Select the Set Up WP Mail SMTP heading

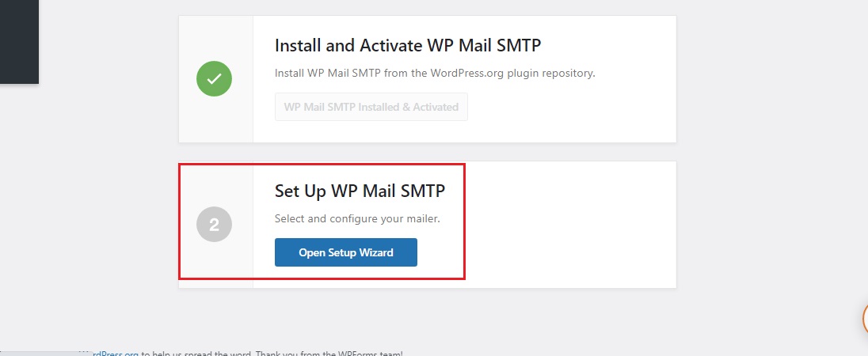(x=360, y=191)
